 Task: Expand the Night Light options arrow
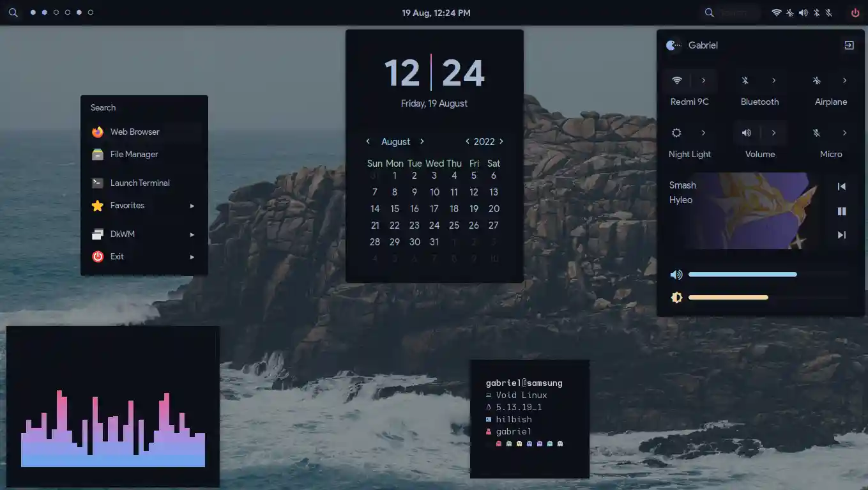coord(704,133)
